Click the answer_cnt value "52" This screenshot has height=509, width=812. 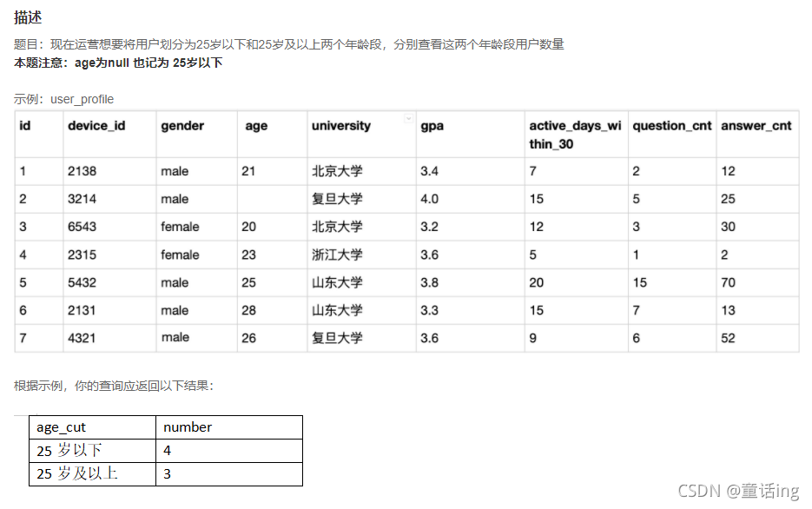(728, 338)
